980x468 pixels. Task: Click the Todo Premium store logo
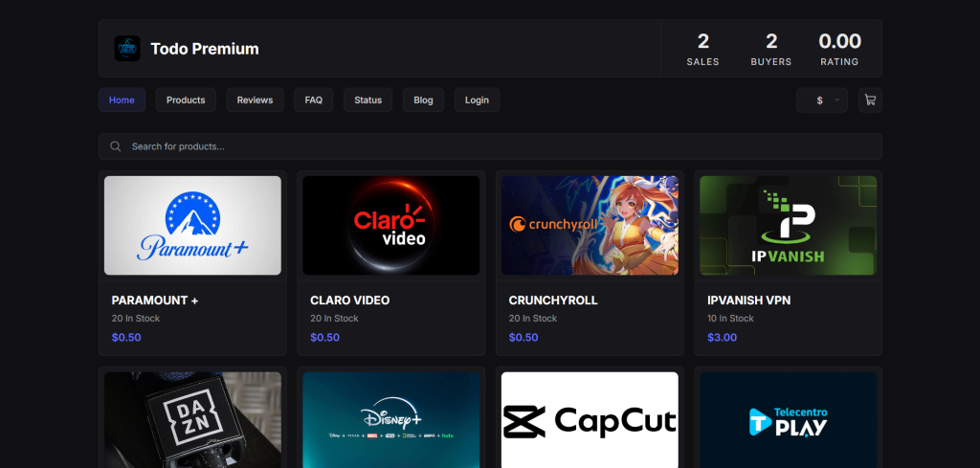tap(127, 48)
